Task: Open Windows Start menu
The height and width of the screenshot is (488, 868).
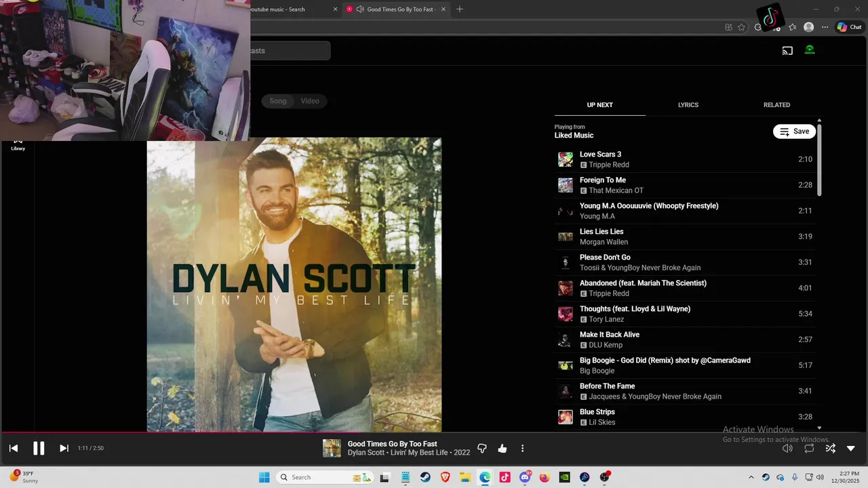Action: coord(264,477)
